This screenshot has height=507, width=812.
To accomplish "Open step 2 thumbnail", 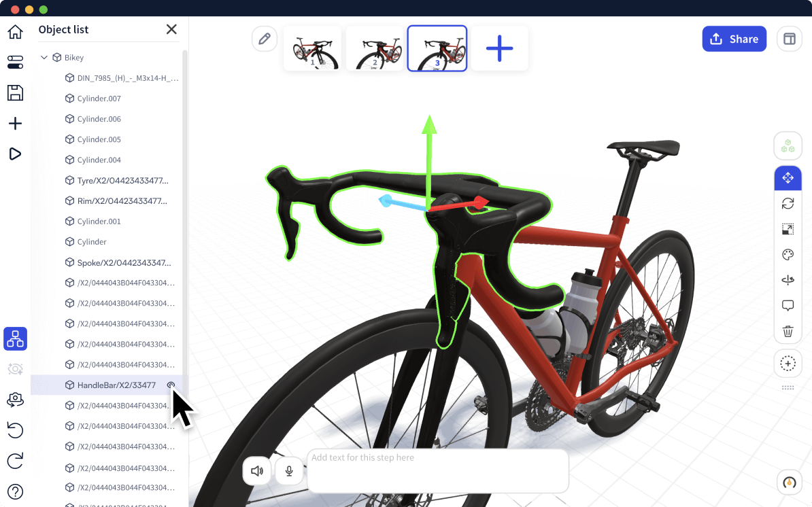I will tap(375, 49).
